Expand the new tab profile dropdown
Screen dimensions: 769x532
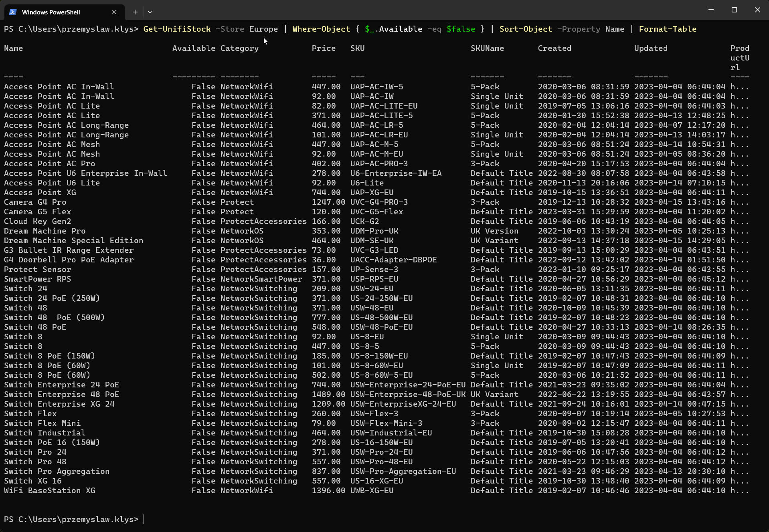150,12
